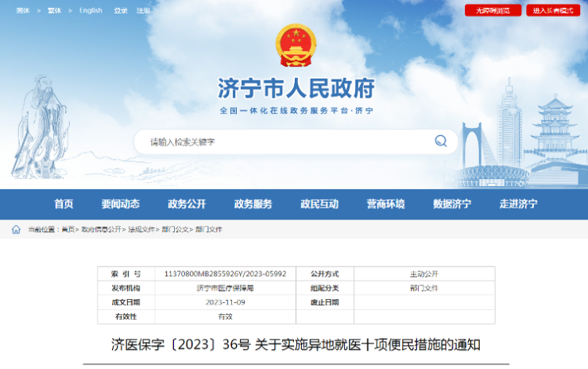Click the 注册 register link
This screenshot has height=369, width=588.
point(143,10)
